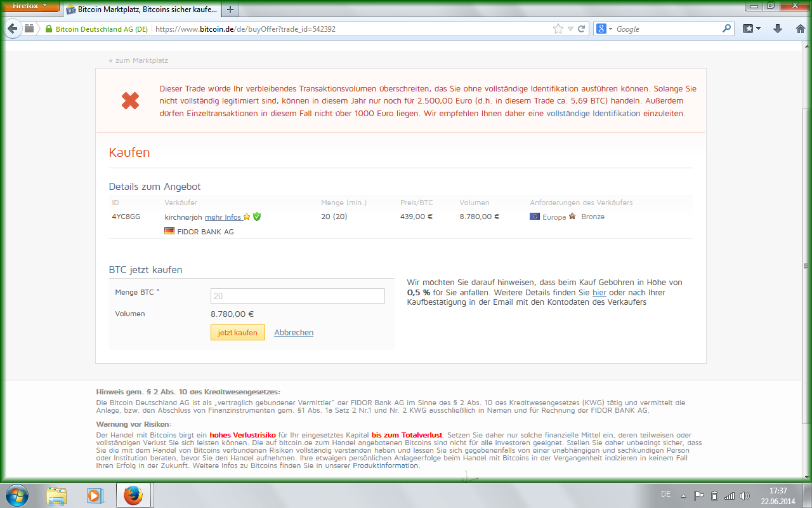
Task: Open the downloads arrow icon
Action: pyautogui.click(x=778, y=29)
